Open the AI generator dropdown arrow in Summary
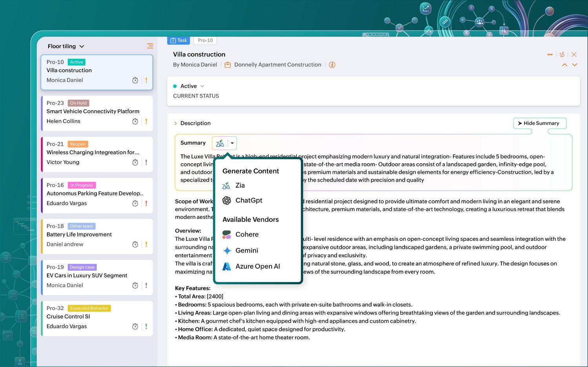Image resolution: width=588 pixels, height=367 pixels. tap(232, 143)
